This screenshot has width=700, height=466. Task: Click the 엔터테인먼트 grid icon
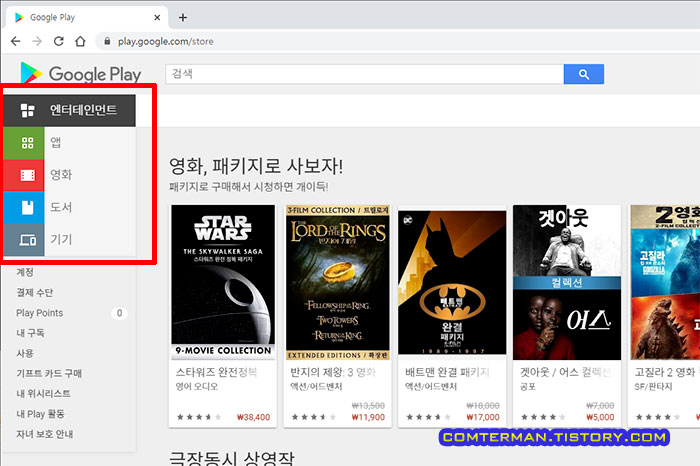(28, 110)
